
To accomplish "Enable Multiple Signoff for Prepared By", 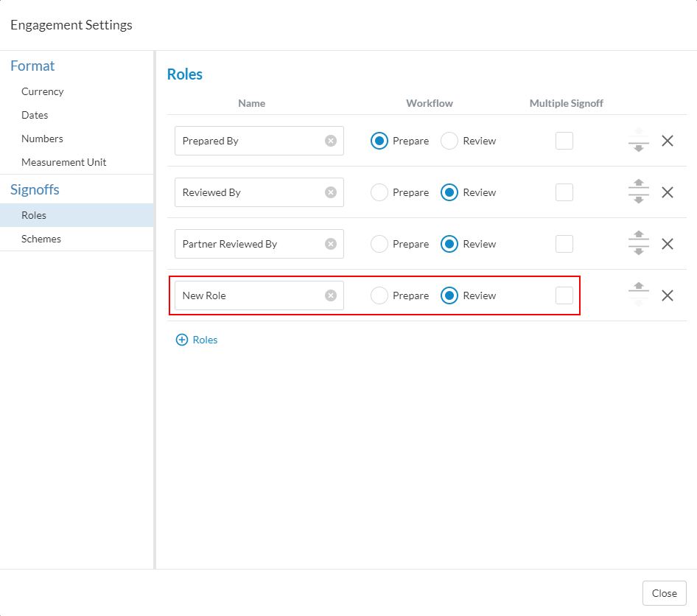I will (x=564, y=141).
